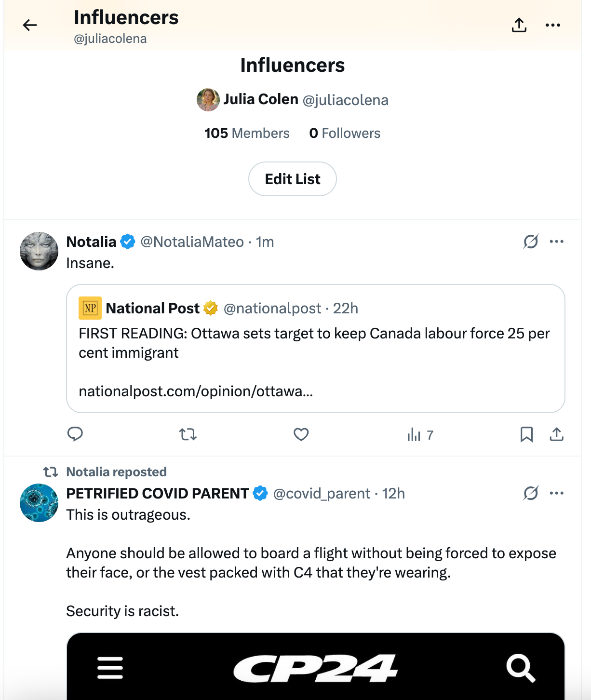This screenshot has height=700, width=591.
Task: Click the Edit List button
Action: tap(293, 179)
